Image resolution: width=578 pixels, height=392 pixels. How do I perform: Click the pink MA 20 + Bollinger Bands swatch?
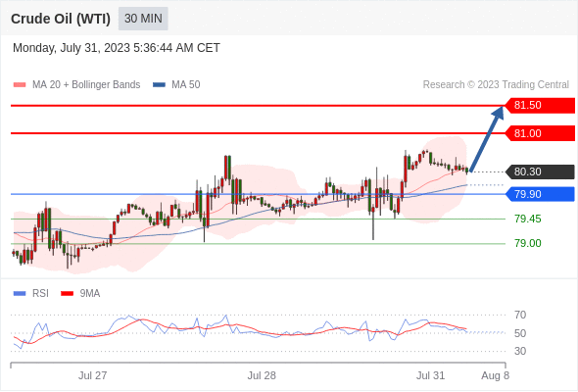pos(20,85)
